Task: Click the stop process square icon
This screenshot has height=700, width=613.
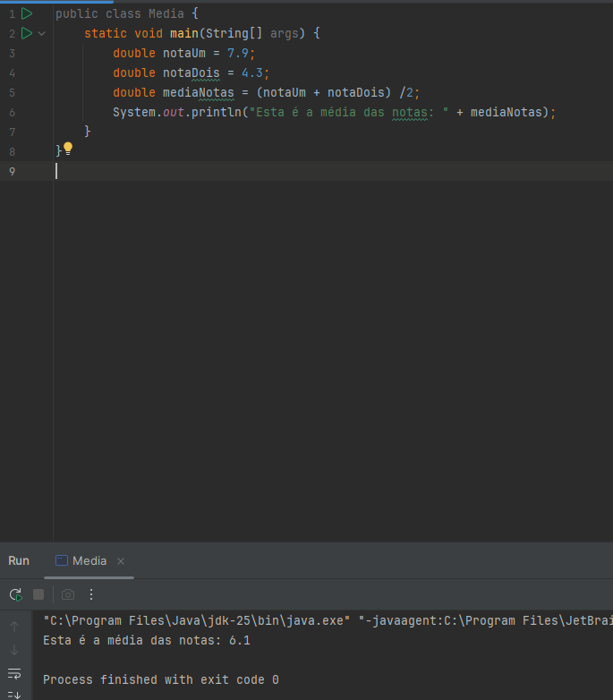Action: pos(38,594)
